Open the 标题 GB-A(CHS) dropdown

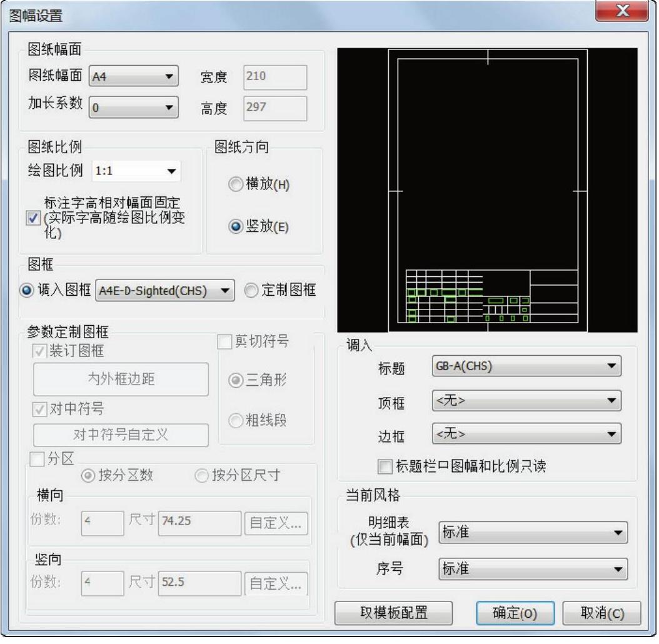(526, 366)
